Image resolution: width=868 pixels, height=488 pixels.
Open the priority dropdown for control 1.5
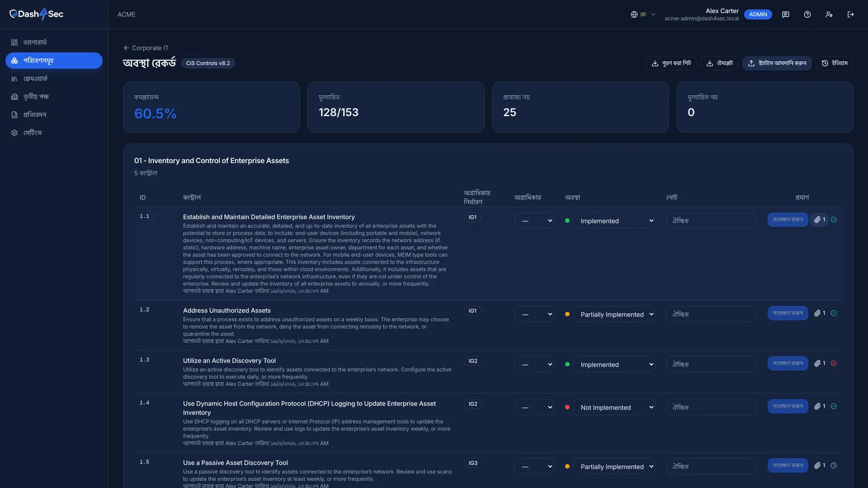(534, 466)
